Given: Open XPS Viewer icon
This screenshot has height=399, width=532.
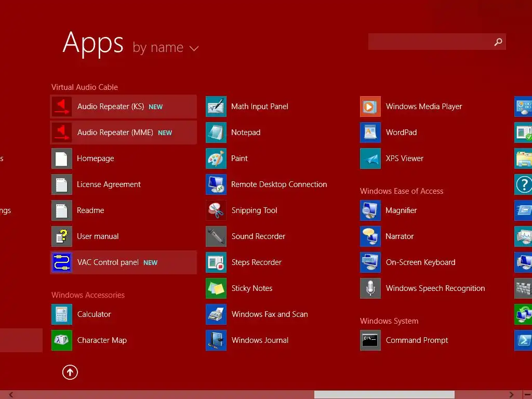Looking at the screenshot, I should coord(370,158).
